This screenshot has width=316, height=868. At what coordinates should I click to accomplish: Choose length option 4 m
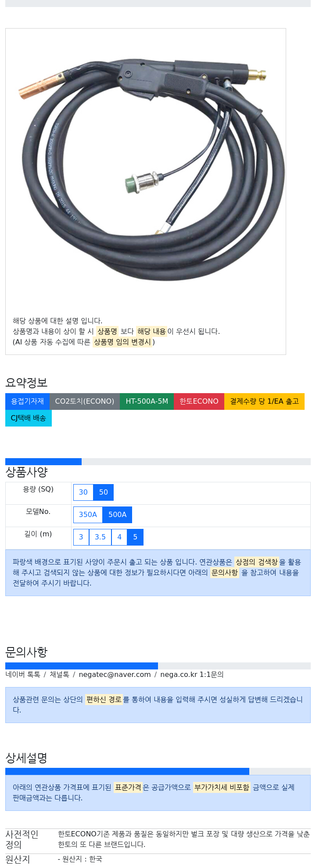(x=119, y=537)
